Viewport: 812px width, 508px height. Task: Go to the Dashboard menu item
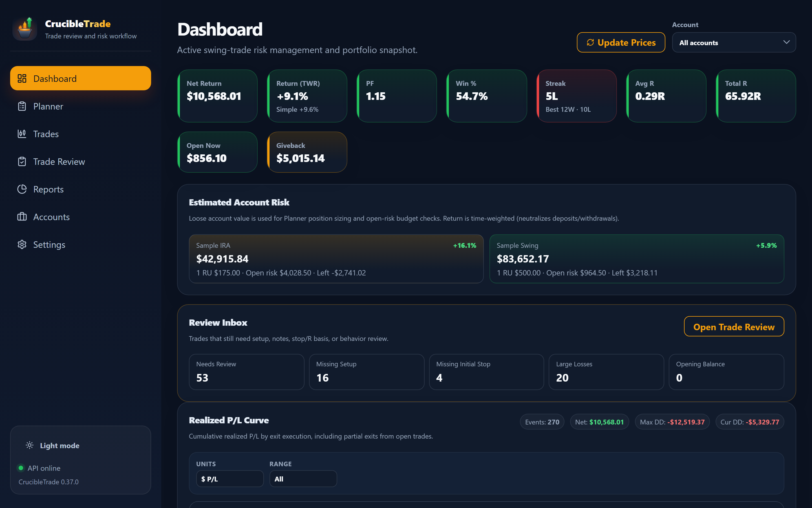click(x=81, y=78)
